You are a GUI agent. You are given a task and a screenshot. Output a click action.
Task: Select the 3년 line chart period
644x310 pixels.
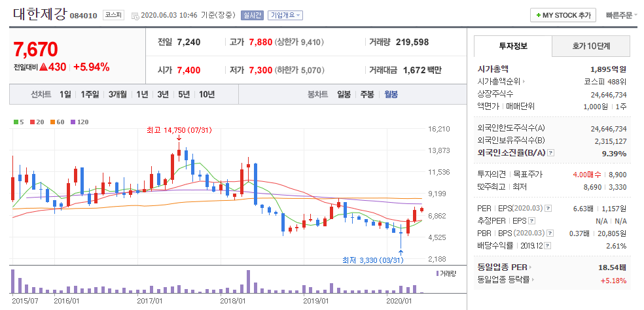pos(163,94)
